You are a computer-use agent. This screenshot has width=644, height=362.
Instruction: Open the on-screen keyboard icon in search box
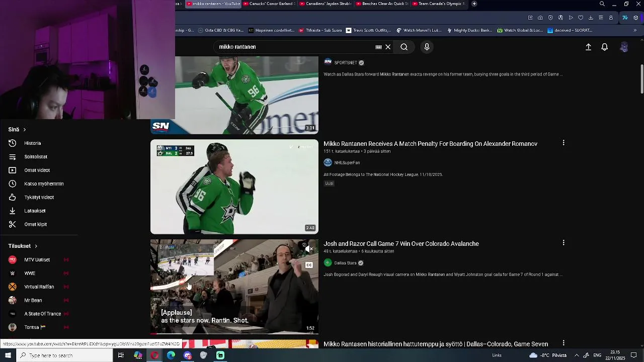(x=378, y=47)
